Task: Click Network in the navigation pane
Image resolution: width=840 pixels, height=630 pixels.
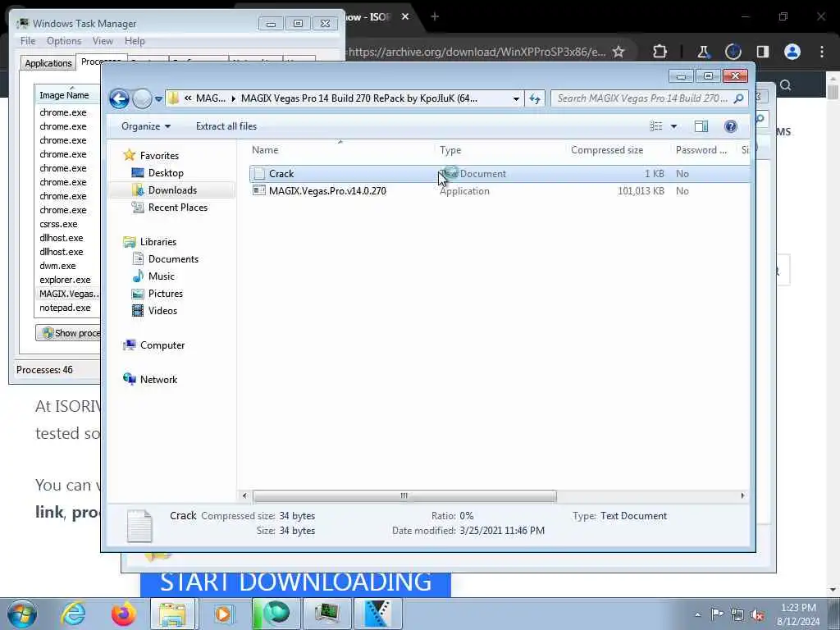Action: 158,380
